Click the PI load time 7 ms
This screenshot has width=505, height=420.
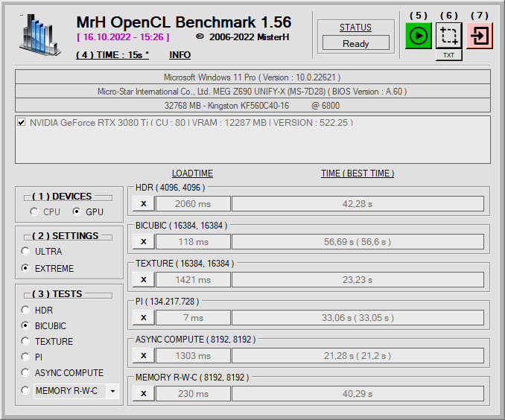[x=193, y=317]
